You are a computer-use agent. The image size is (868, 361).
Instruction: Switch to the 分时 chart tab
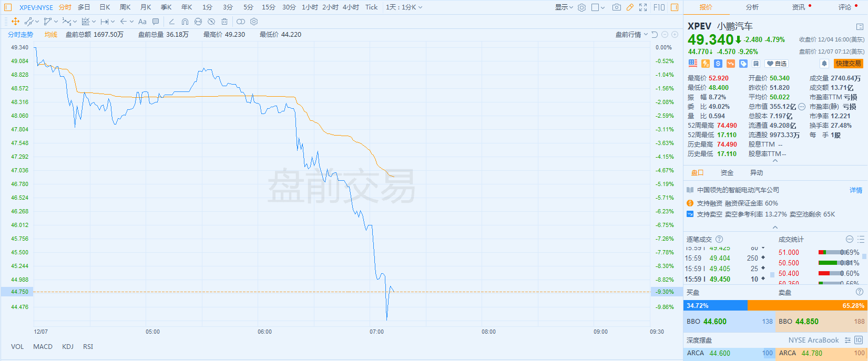[x=65, y=7]
